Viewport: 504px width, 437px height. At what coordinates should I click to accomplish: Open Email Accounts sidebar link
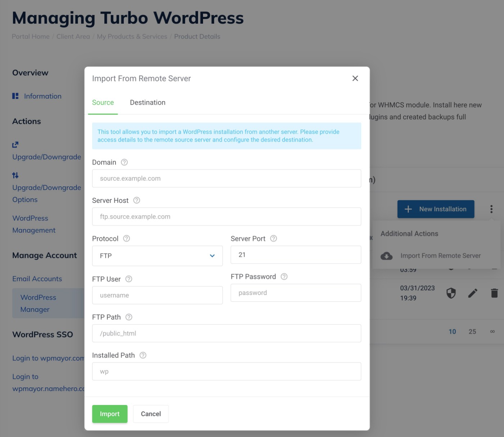[x=37, y=279]
